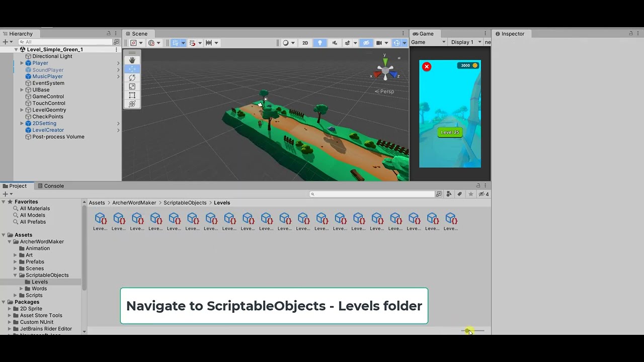Open the Display 1 dropdown in Game view
The height and width of the screenshot is (362, 644).
pyautogui.click(x=466, y=42)
